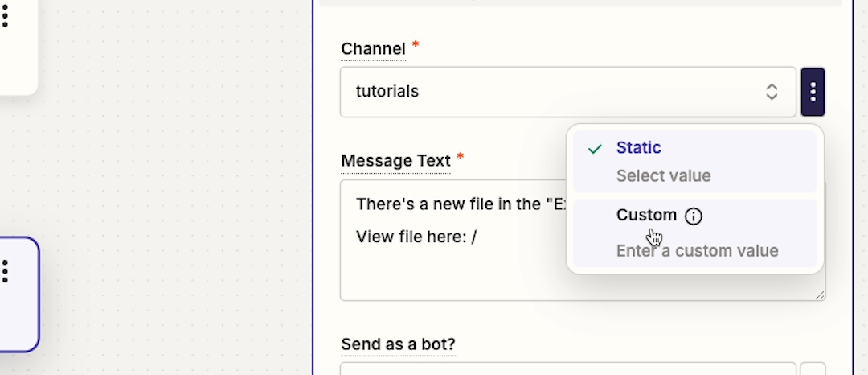Click the 'Select value' description text
The height and width of the screenshot is (375, 868).
coord(663,176)
